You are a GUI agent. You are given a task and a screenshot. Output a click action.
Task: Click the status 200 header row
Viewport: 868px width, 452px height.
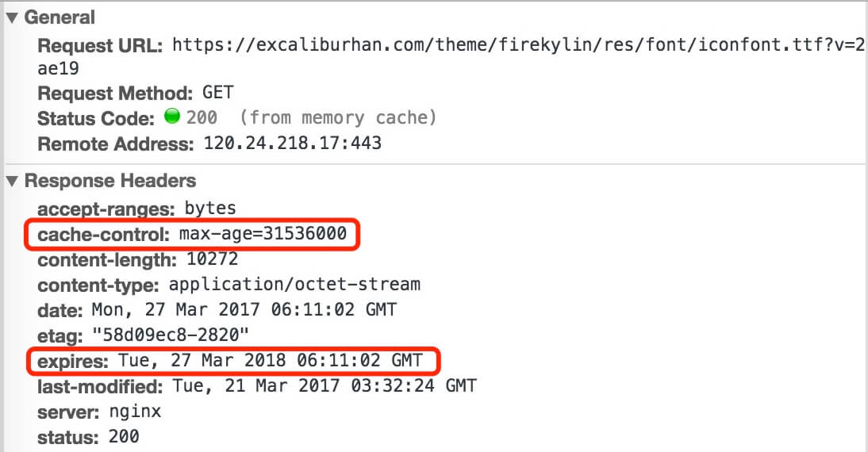(x=88, y=437)
